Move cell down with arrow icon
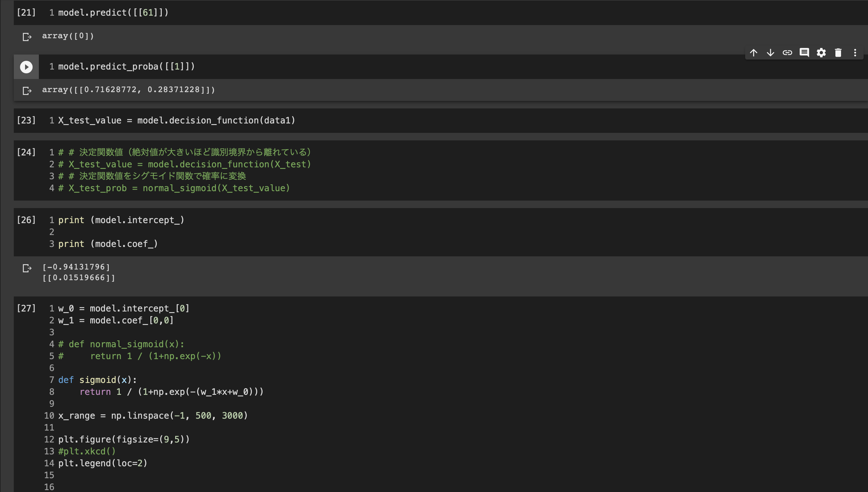This screenshot has height=492, width=868. point(770,53)
